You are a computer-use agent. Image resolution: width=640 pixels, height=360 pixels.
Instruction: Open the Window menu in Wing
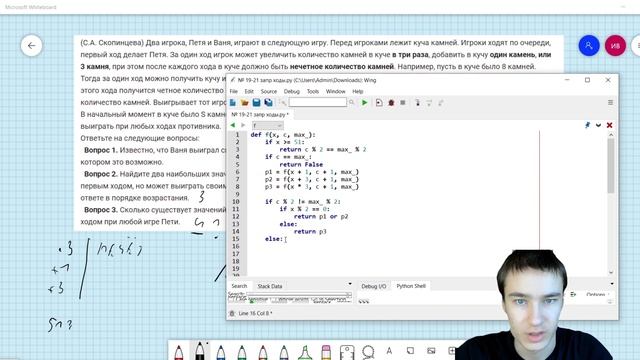336,91
